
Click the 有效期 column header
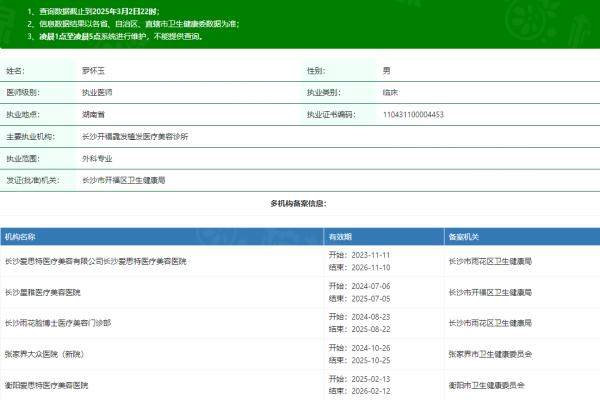coord(340,237)
